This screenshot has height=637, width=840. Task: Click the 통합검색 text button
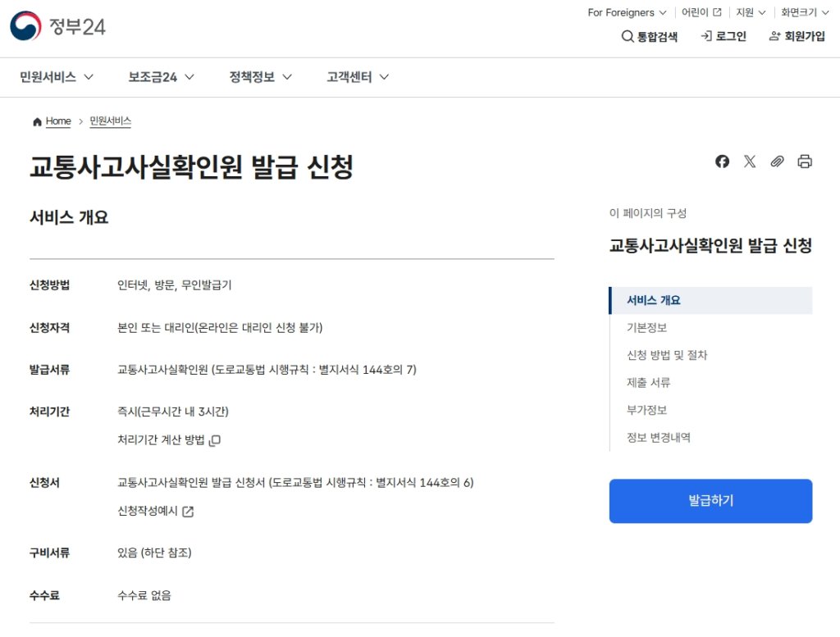pyautogui.click(x=657, y=36)
